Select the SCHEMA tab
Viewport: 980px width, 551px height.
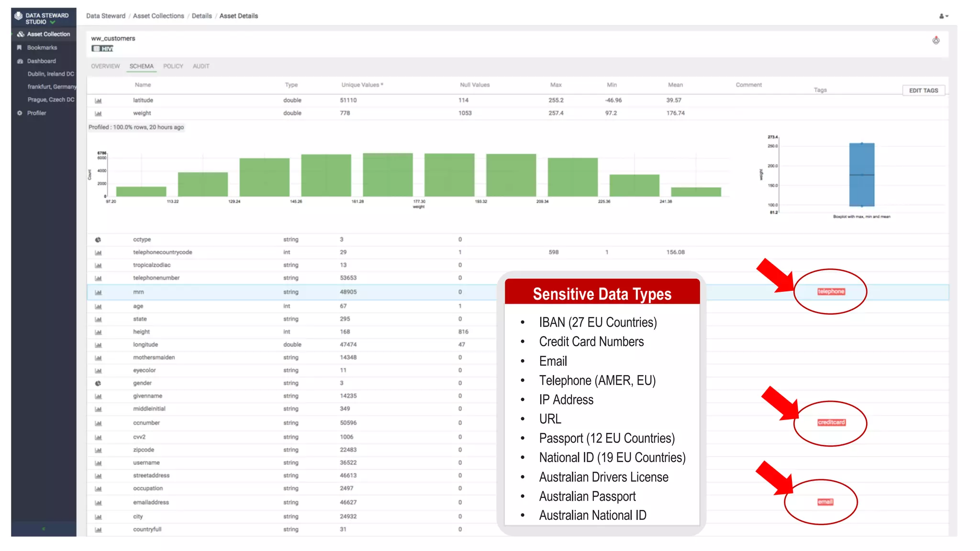click(x=142, y=66)
